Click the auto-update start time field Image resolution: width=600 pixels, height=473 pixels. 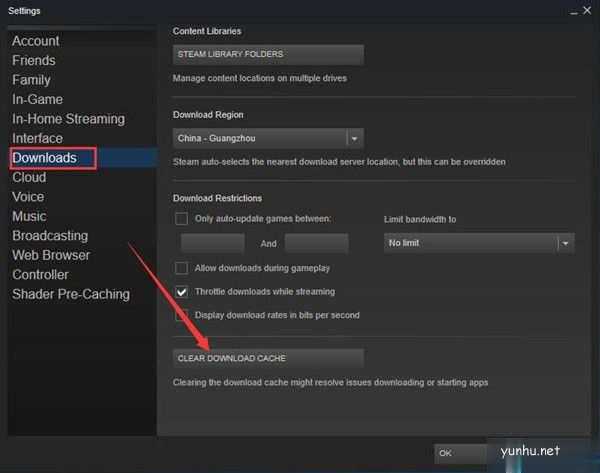[213, 243]
